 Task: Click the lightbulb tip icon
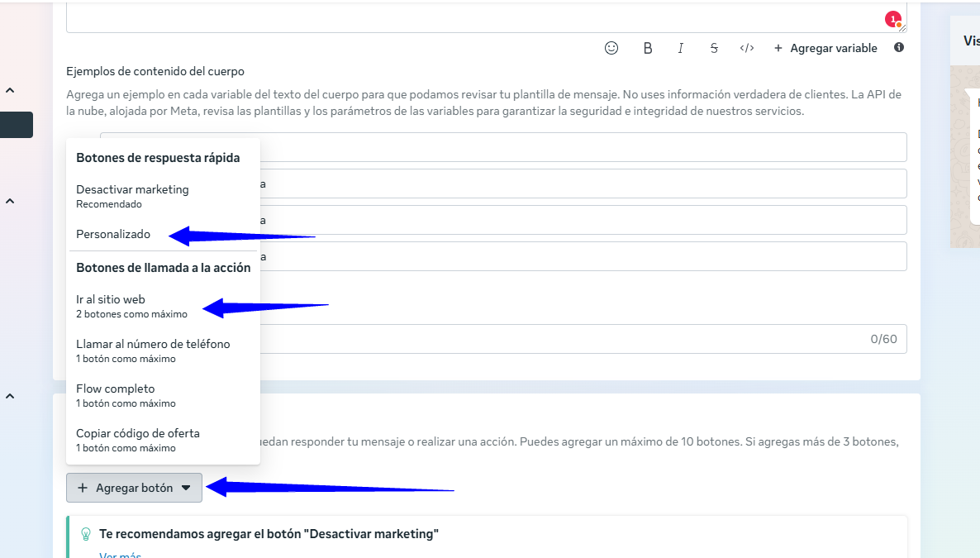pyautogui.click(x=86, y=534)
